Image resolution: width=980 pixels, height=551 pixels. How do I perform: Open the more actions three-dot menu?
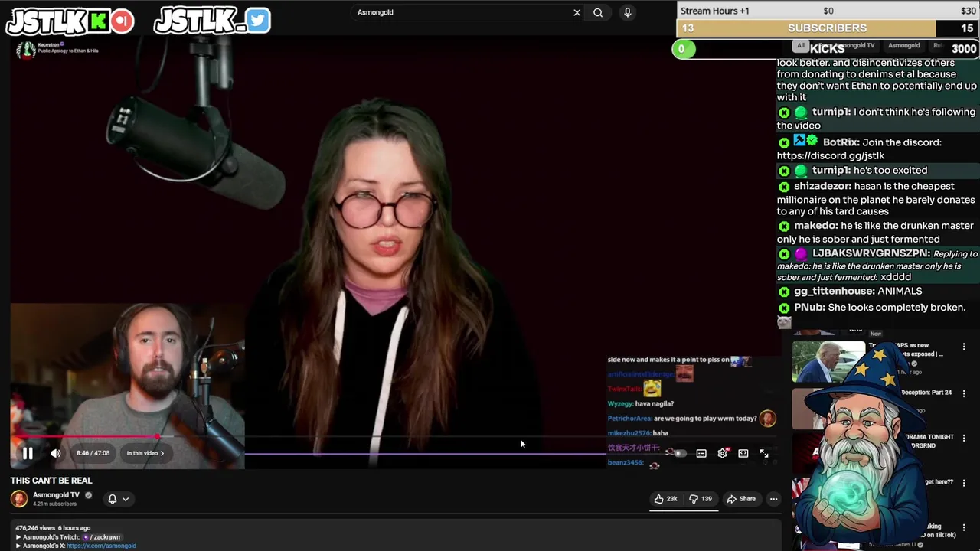[773, 499]
